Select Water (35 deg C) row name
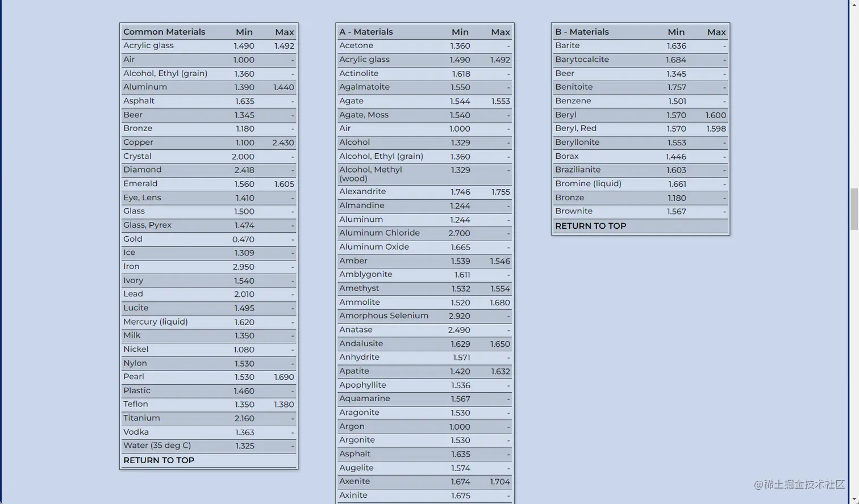The height and width of the screenshot is (504, 859). pos(157,446)
